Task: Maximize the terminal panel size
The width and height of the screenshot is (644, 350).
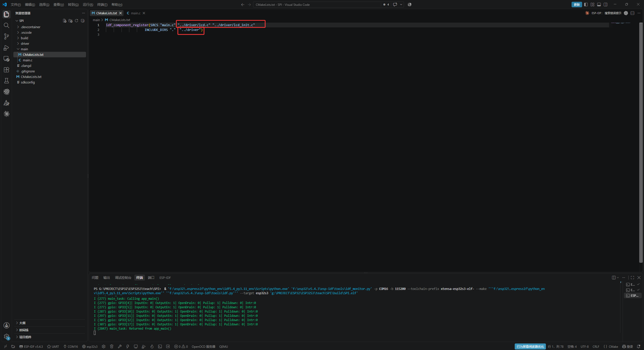Action: tap(632, 278)
